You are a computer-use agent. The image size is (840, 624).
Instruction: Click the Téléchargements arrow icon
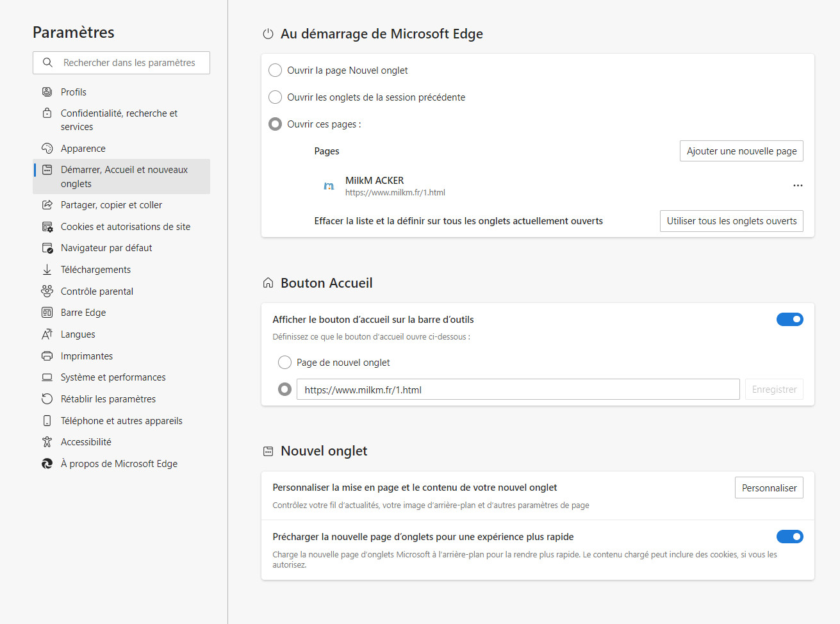(x=47, y=270)
